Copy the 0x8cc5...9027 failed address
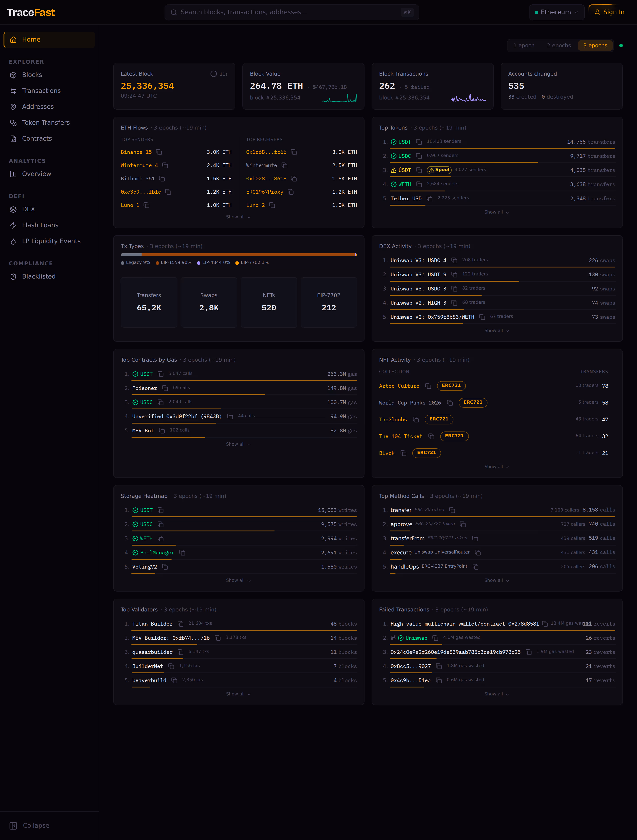 (439, 666)
